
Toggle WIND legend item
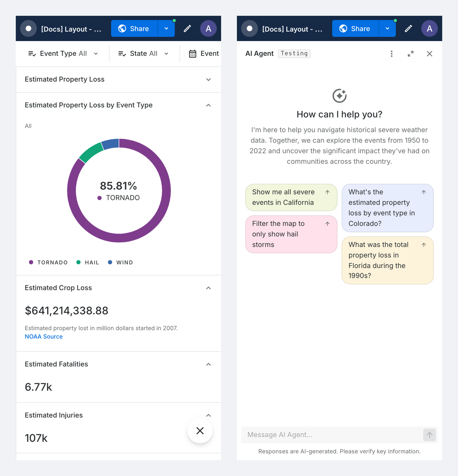[x=120, y=262]
